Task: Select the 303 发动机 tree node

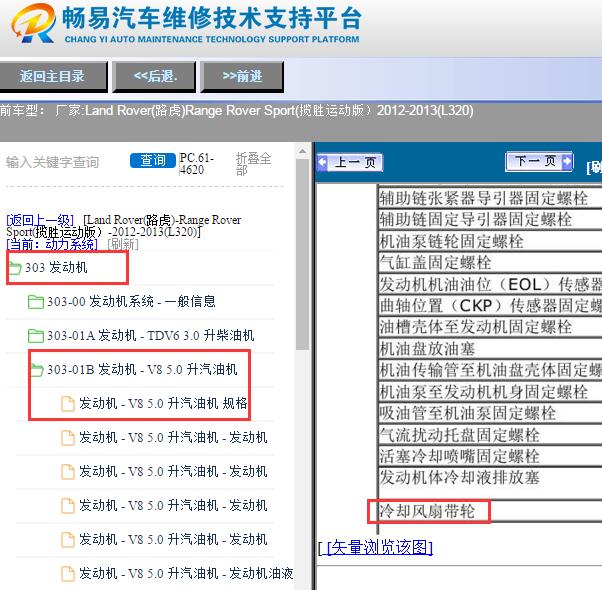Action: 56,268
